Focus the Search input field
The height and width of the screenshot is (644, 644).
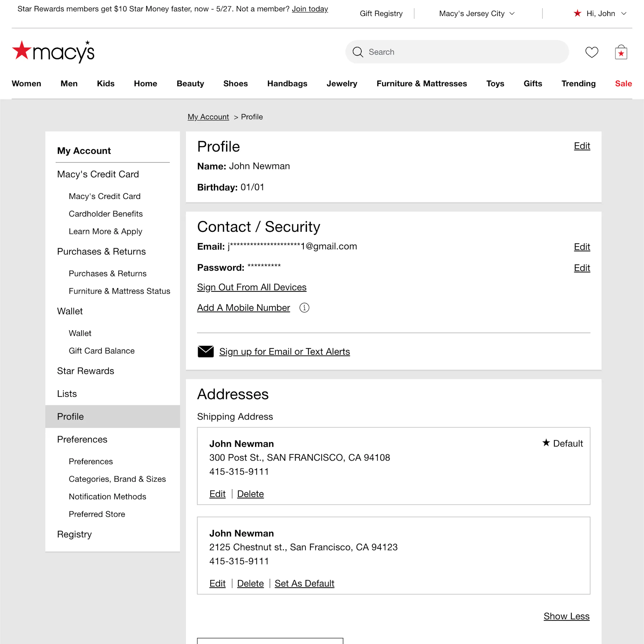pos(457,52)
